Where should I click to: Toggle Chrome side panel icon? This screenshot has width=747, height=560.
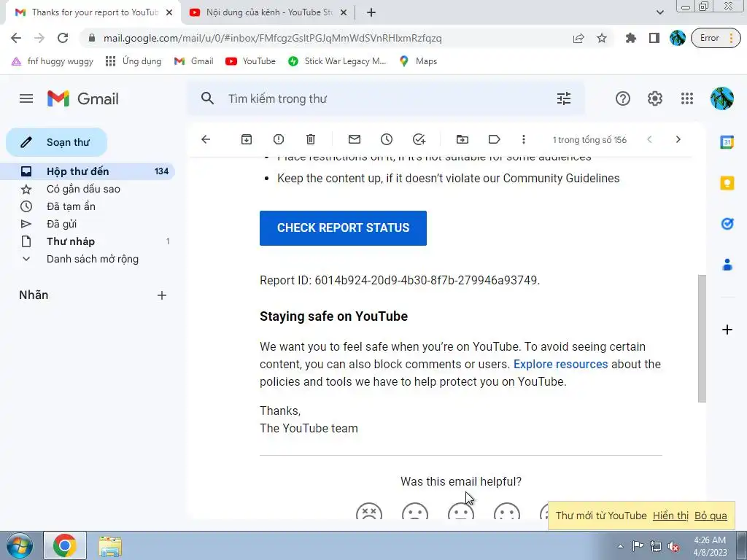pos(654,38)
